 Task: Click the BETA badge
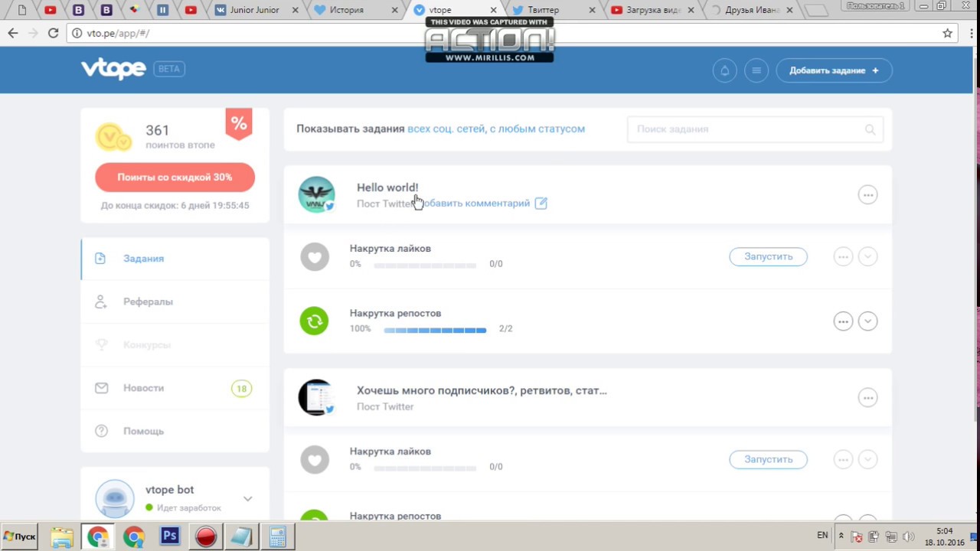[169, 69]
